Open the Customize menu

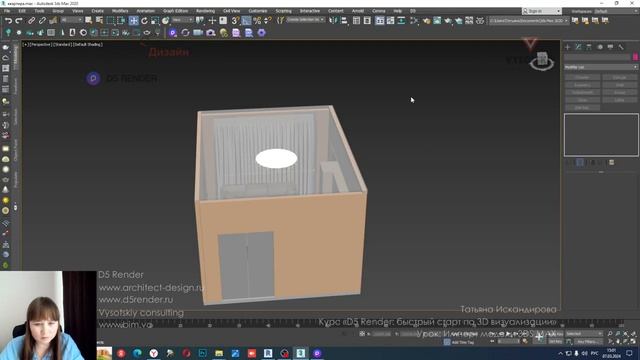pos(258,11)
